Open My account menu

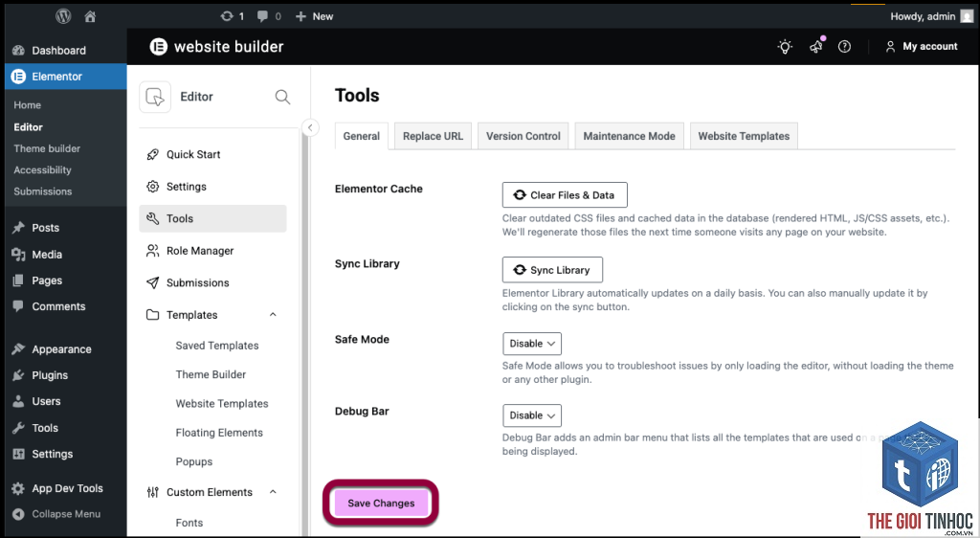click(922, 46)
